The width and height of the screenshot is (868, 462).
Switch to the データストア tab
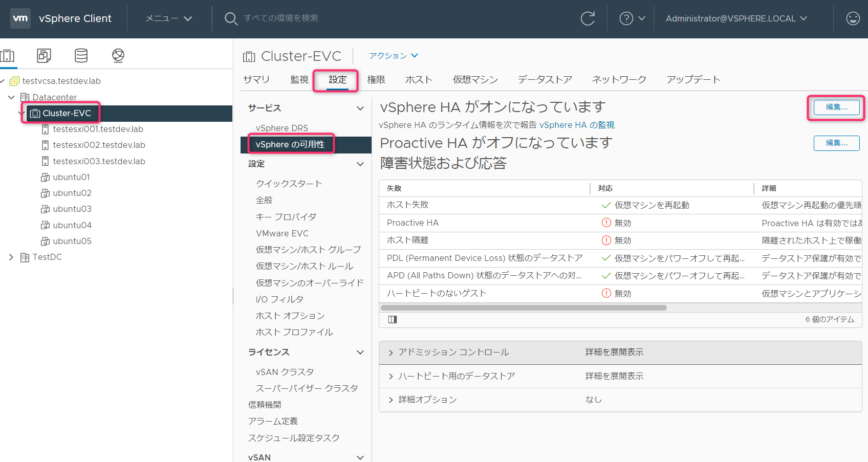click(x=545, y=79)
